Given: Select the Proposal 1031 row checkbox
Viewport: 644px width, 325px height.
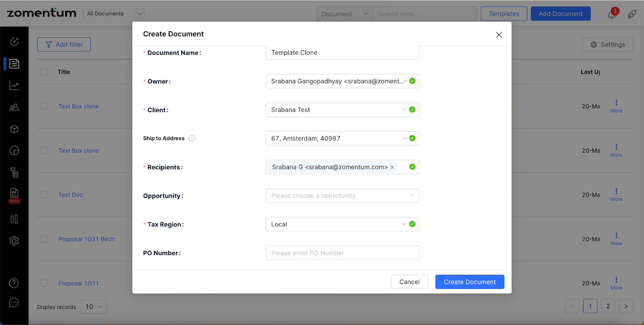Looking at the screenshot, I should coord(44,283).
